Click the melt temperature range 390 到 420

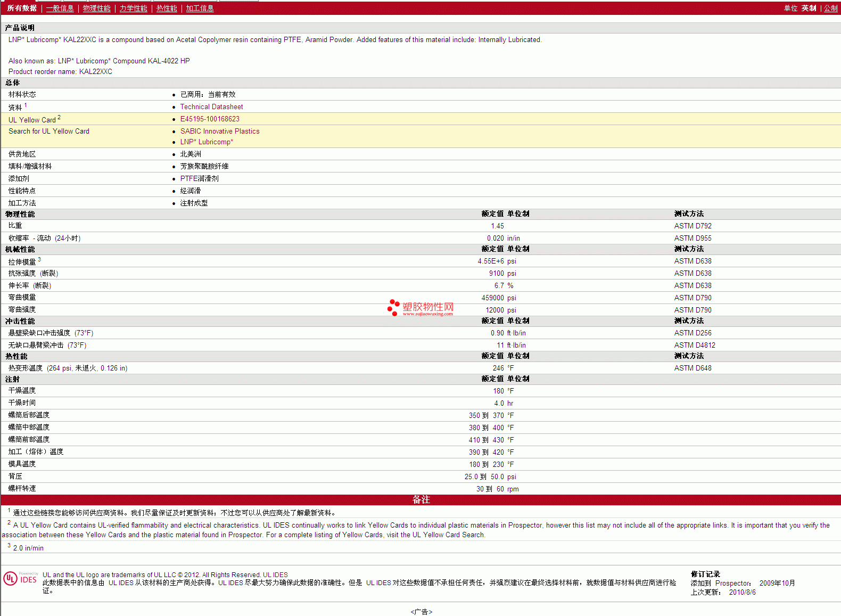coord(486,453)
